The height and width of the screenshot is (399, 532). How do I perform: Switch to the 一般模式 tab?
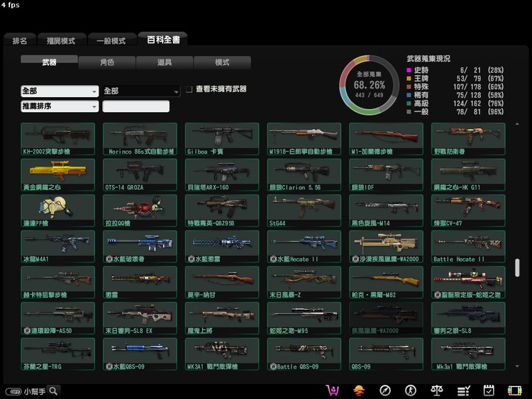coord(111,40)
